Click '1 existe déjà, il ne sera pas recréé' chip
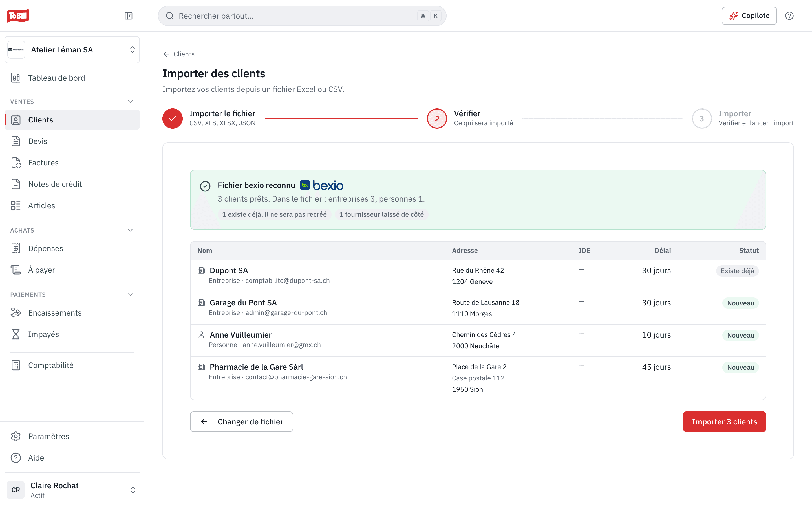This screenshot has width=812, height=508. pyautogui.click(x=274, y=214)
